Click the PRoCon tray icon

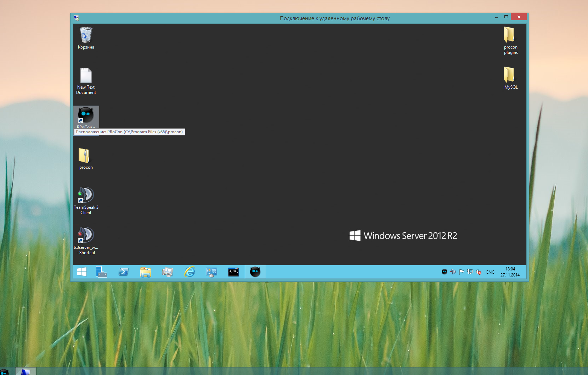tap(444, 272)
